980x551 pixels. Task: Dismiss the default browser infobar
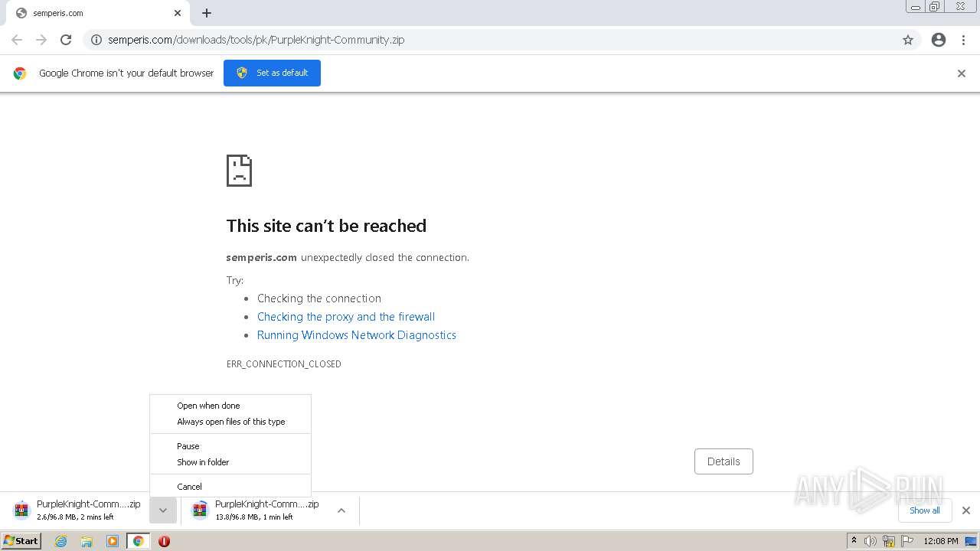962,73
